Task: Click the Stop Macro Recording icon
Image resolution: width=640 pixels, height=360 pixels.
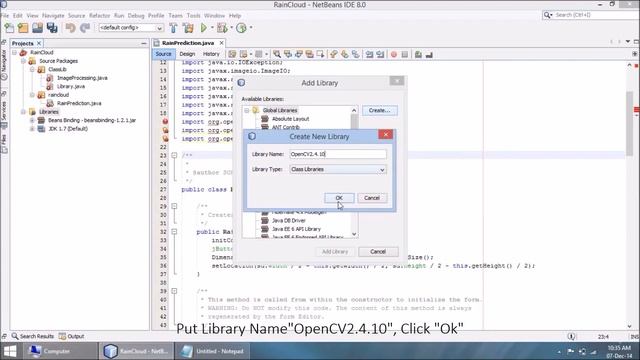Action: click(404, 54)
